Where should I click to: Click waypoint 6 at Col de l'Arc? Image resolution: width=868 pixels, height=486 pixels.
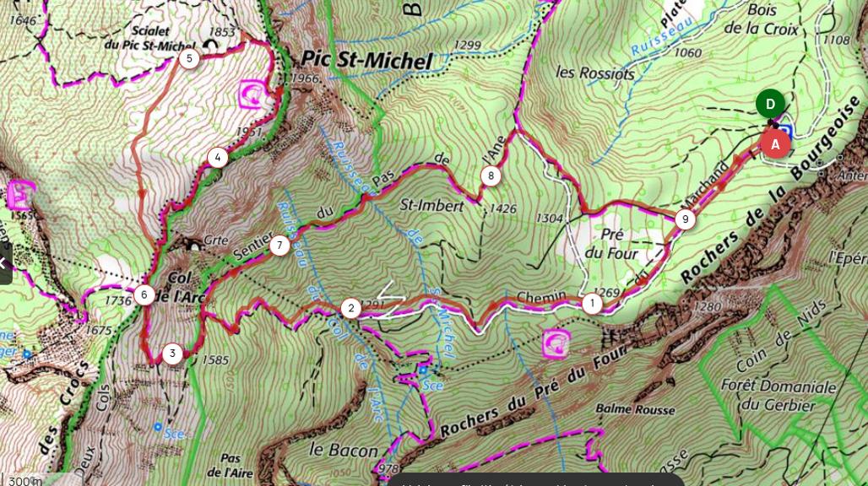click(144, 294)
